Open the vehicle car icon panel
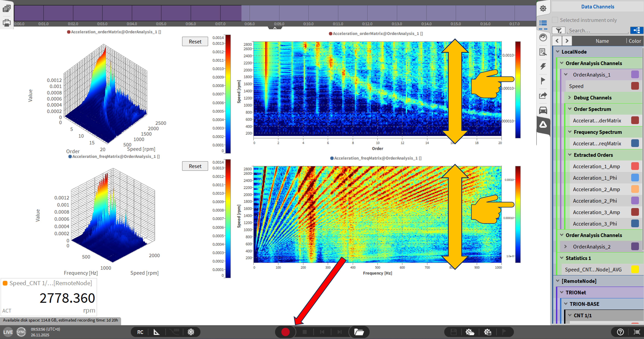The width and height of the screenshot is (644, 339). [543, 110]
